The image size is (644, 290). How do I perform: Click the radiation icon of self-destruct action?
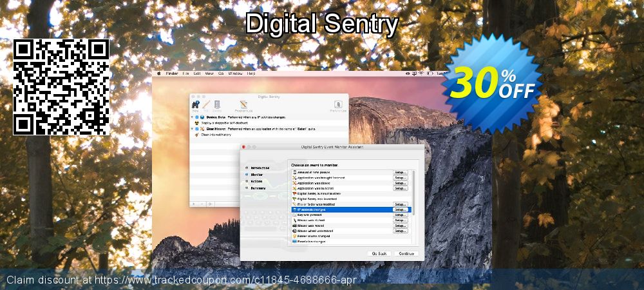coord(196,122)
